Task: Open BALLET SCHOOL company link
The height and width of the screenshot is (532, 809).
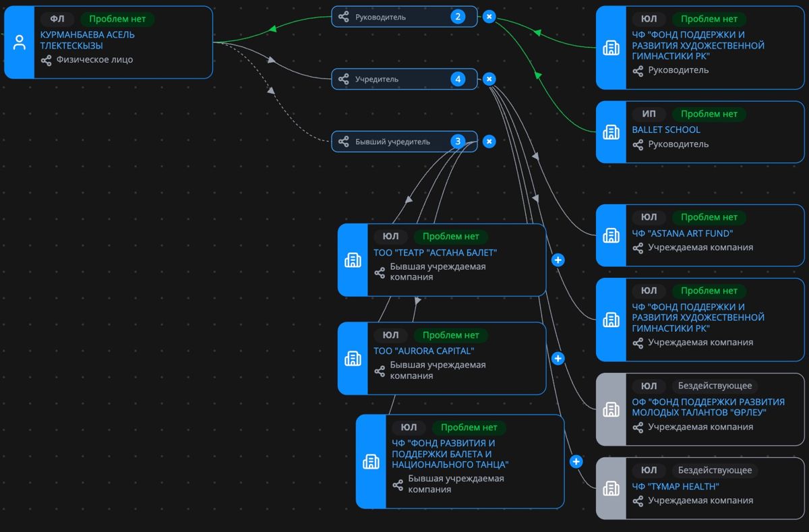Action: pyautogui.click(x=666, y=129)
